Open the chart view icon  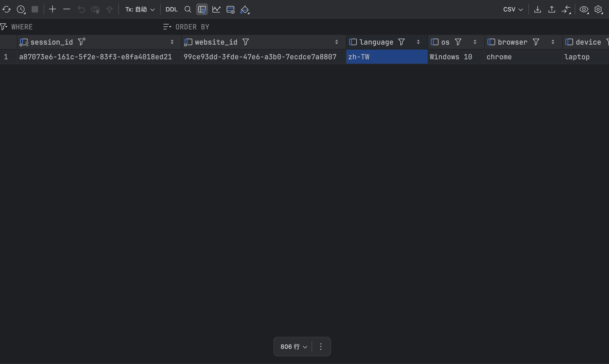coord(216,10)
